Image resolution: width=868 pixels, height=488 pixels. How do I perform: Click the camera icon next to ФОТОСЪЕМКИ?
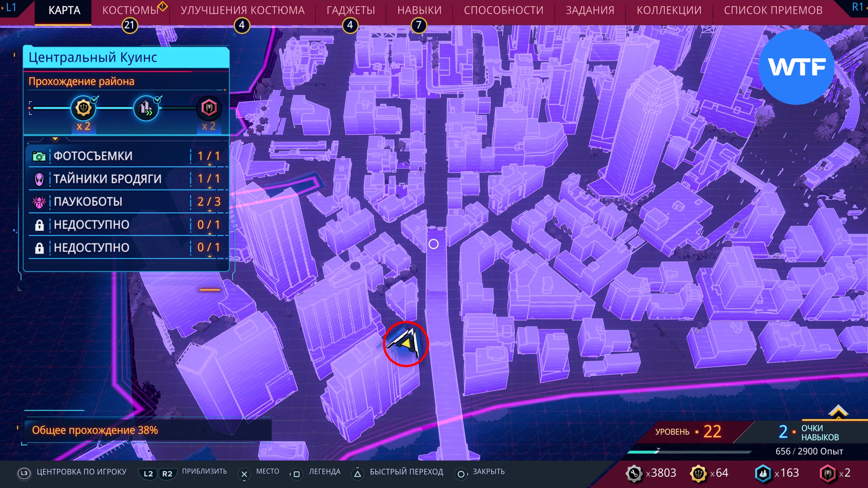point(39,156)
